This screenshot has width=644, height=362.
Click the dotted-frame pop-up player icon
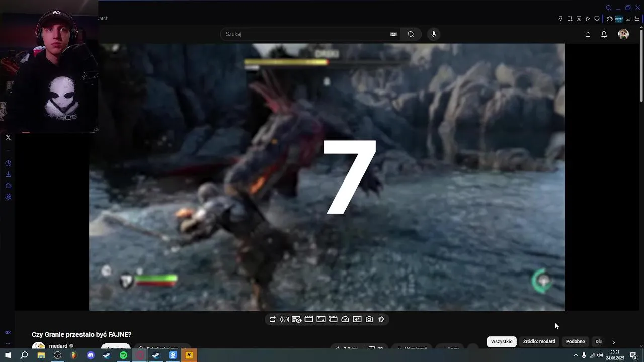pyautogui.click(x=333, y=319)
